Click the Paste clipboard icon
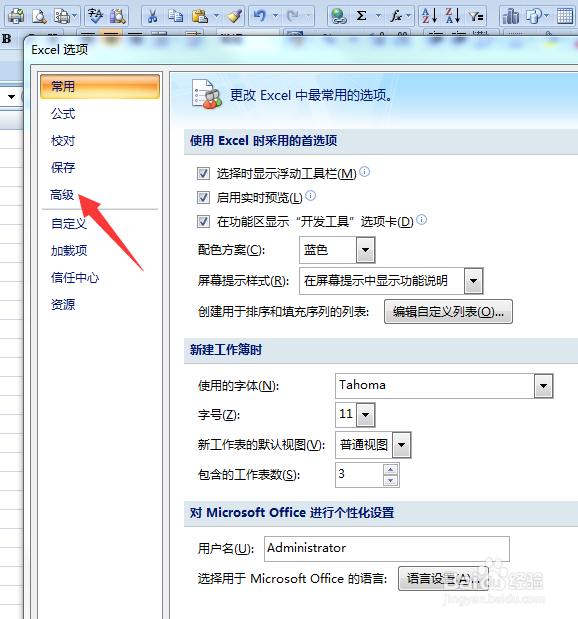Screen dimensions: 578x619 [x=200, y=16]
